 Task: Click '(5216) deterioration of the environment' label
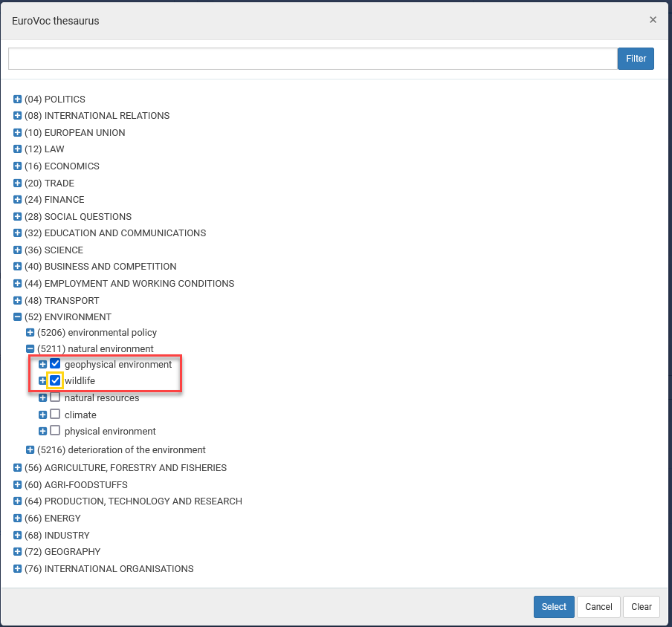pos(121,449)
